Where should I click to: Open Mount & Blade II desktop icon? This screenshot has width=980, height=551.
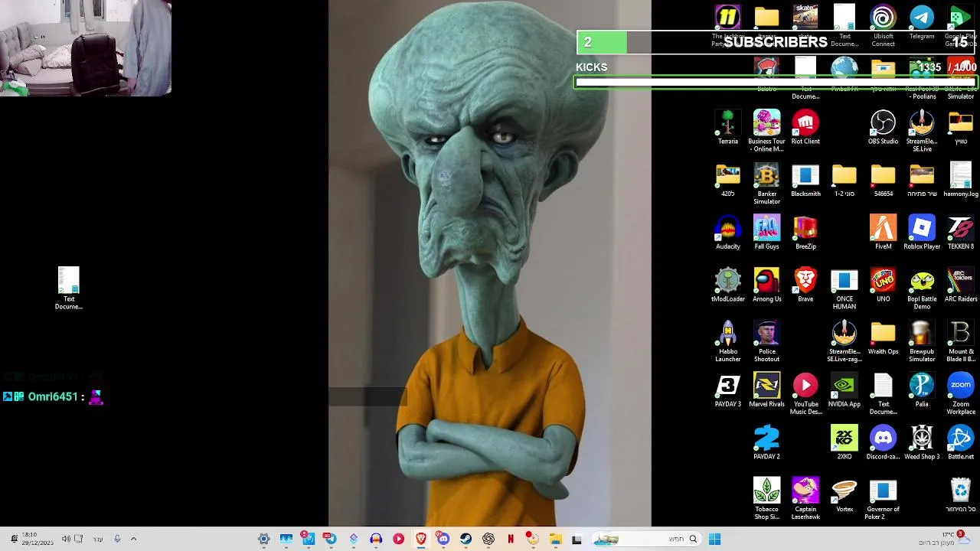[960, 342]
